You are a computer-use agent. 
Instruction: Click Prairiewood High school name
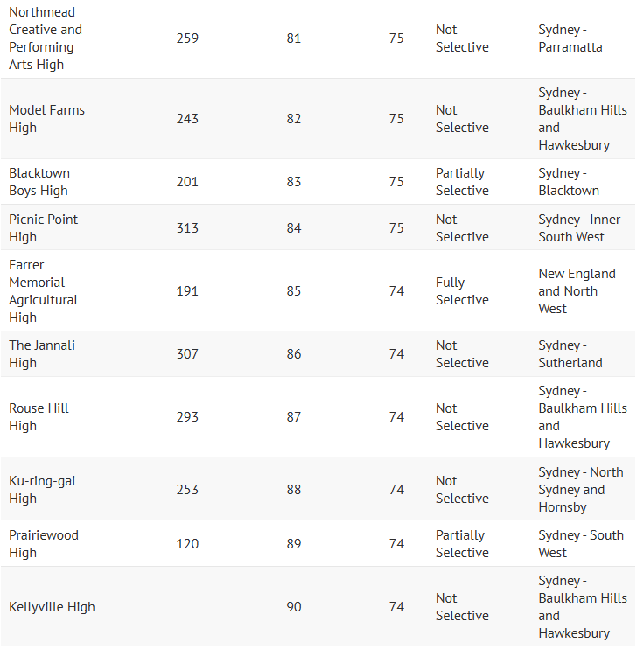(x=44, y=544)
